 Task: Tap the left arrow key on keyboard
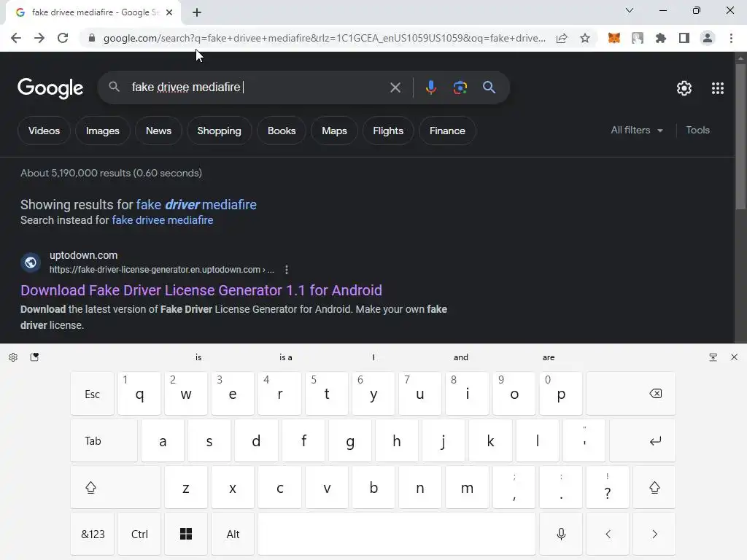click(x=608, y=534)
